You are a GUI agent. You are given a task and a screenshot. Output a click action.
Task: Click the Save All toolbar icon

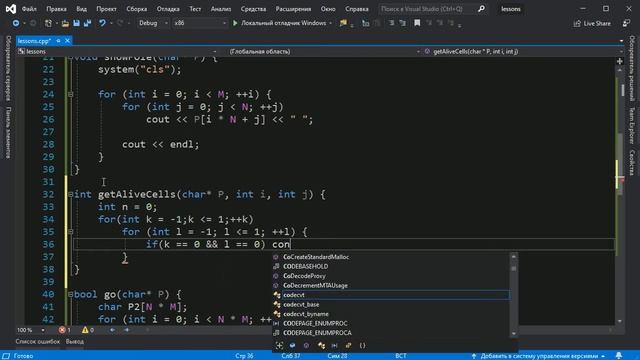[x=87, y=23]
